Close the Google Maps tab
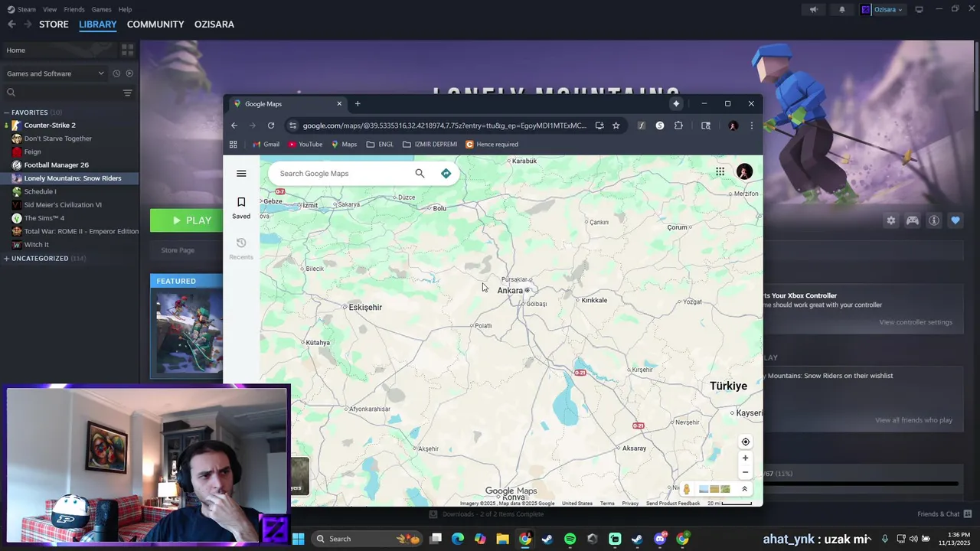Image resolution: width=980 pixels, height=551 pixels. (339, 103)
